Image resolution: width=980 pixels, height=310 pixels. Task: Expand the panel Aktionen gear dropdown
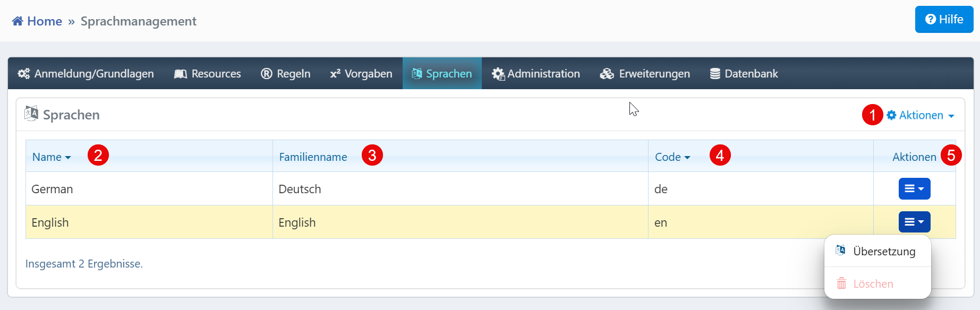(x=921, y=115)
